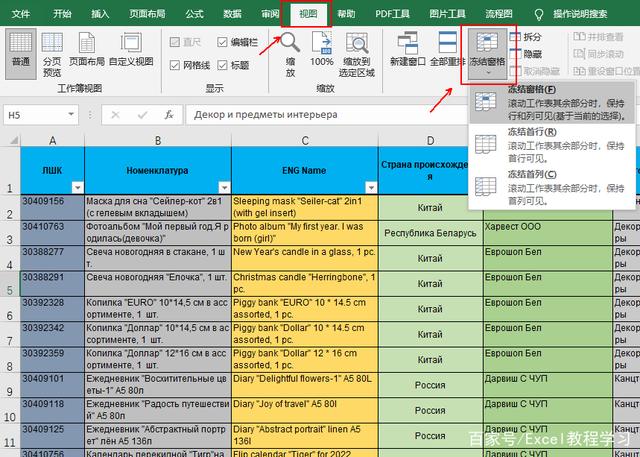Viewport: 640px width, 457px height.
Task: Open 页面布局 view in workbook views
Action: coord(87,50)
